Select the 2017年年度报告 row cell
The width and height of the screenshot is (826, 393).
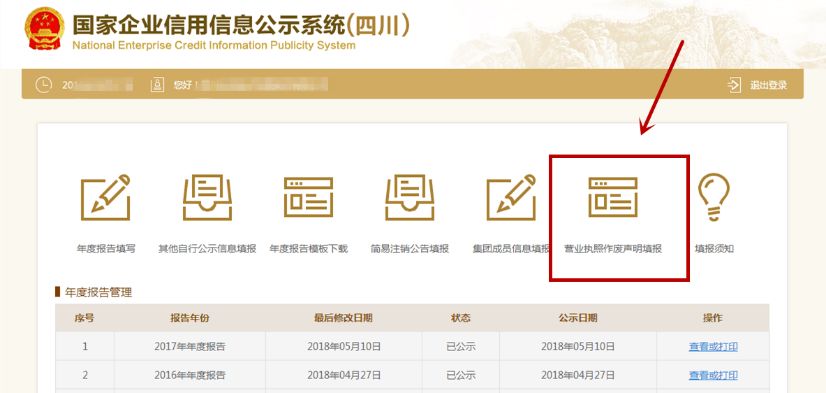click(x=190, y=346)
